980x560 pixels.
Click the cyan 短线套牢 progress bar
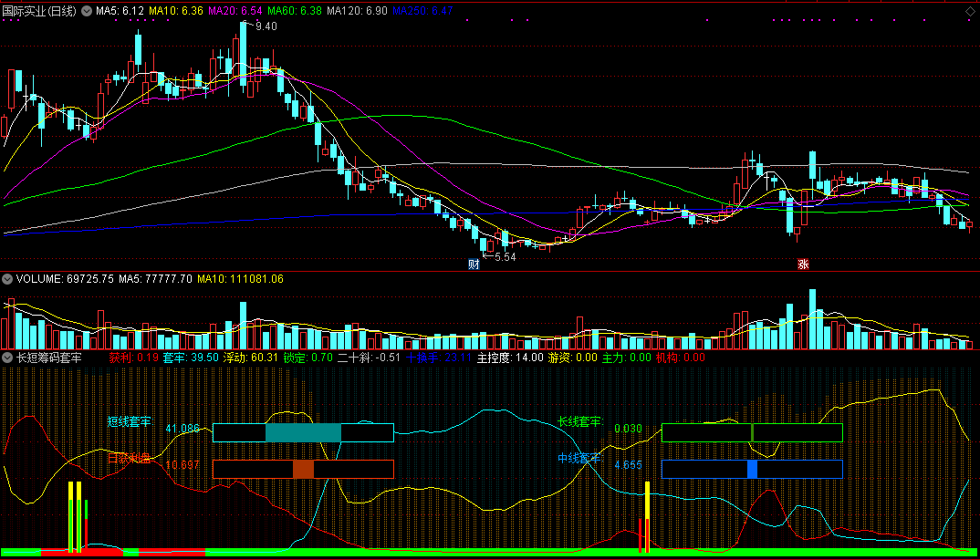point(303,432)
